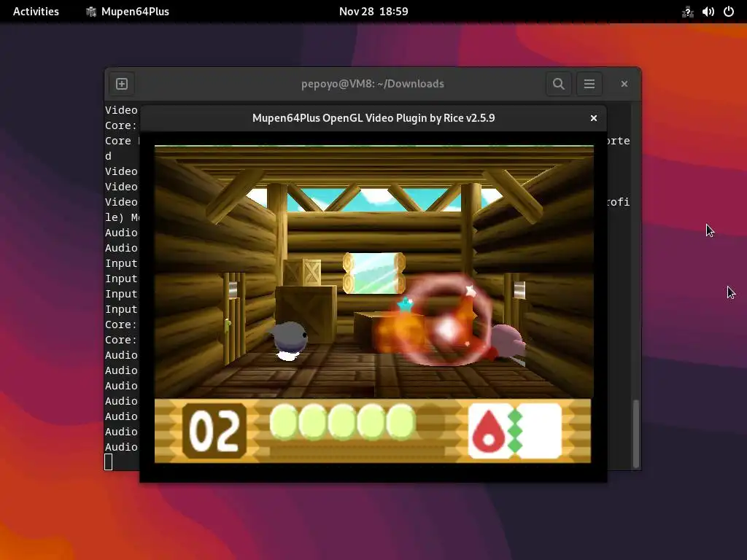This screenshot has height=560, width=747.
Task: Open the Mupen64Plus app menu in top bar
Action: 127,12
